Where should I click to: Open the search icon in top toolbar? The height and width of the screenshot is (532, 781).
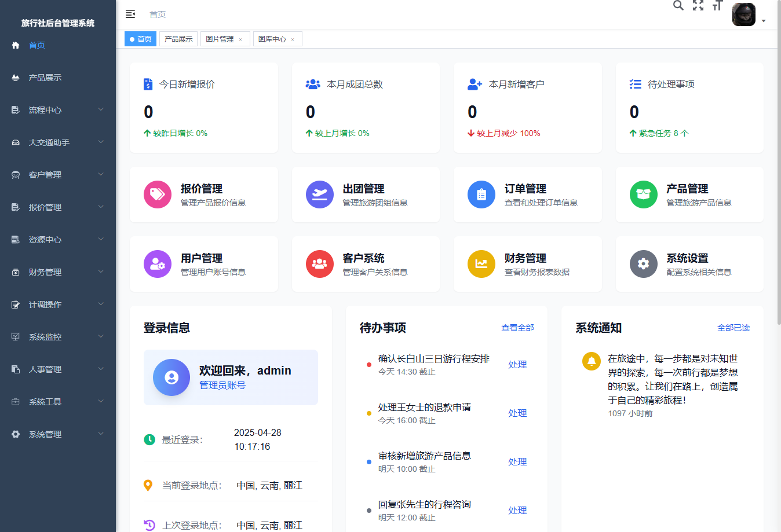point(678,6)
